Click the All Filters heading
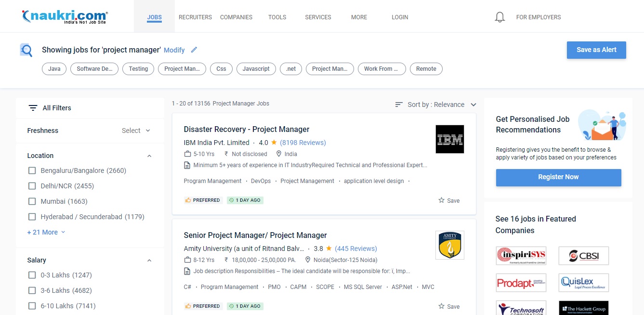644x315 pixels. pyautogui.click(x=57, y=108)
